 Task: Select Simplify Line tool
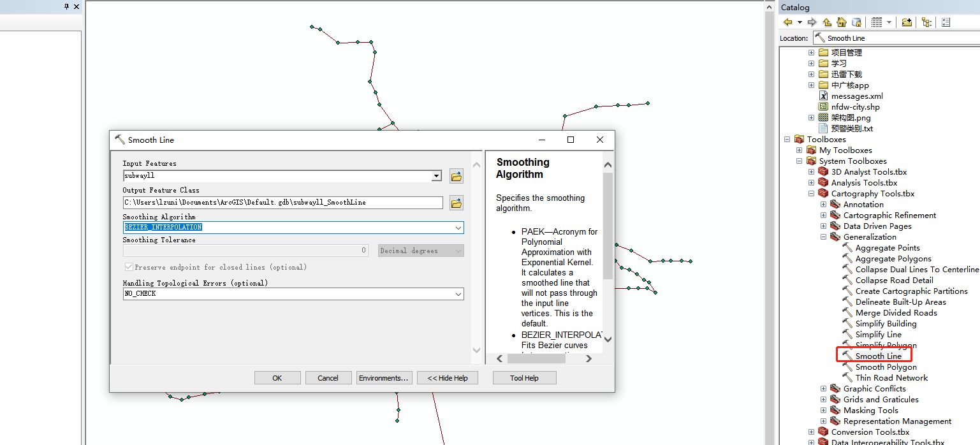point(878,334)
